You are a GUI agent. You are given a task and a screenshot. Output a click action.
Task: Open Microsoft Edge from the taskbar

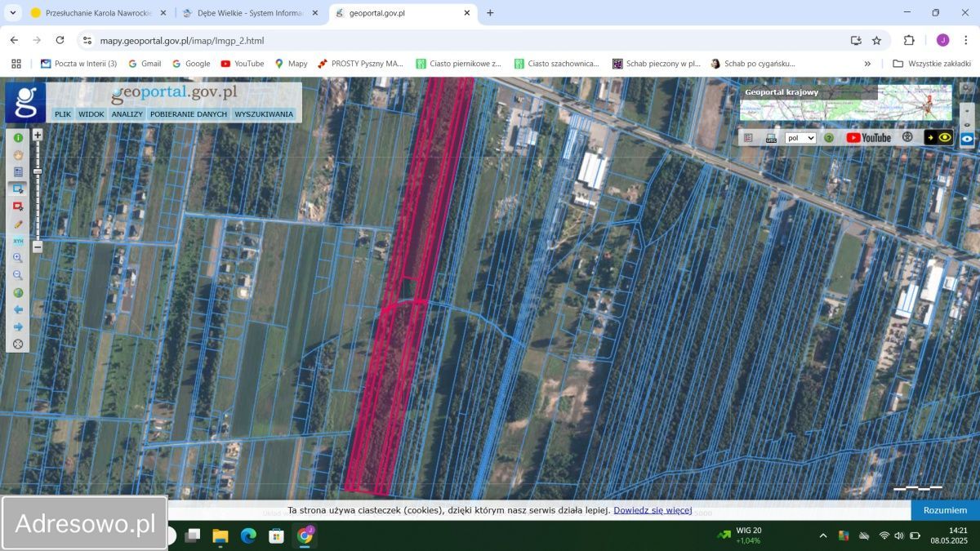(248, 535)
